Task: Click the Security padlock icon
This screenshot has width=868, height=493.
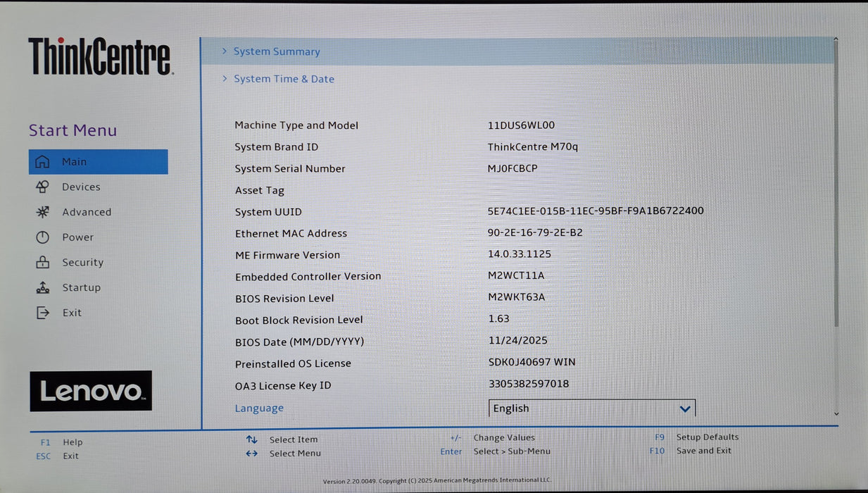Action: click(x=42, y=262)
